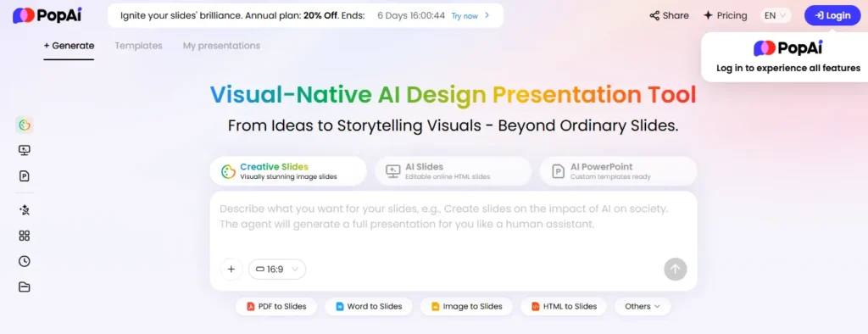
Task: Click the PDF icon on PDF to Slides
Action: (251, 306)
